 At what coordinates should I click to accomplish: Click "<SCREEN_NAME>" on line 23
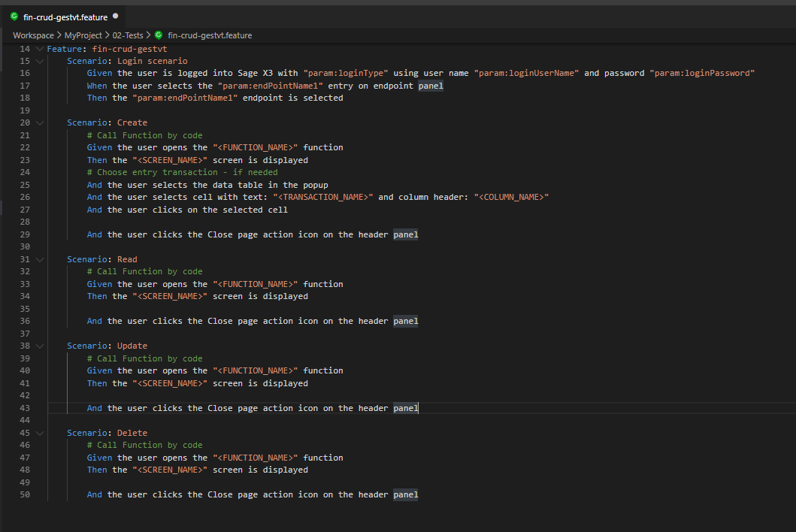[x=170, y=160]
